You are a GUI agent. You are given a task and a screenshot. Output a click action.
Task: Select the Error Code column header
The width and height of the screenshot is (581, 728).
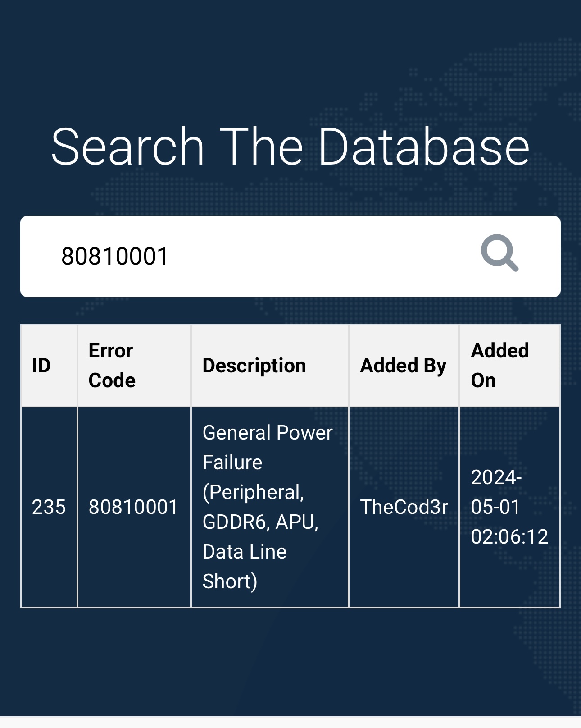point(134,366)
